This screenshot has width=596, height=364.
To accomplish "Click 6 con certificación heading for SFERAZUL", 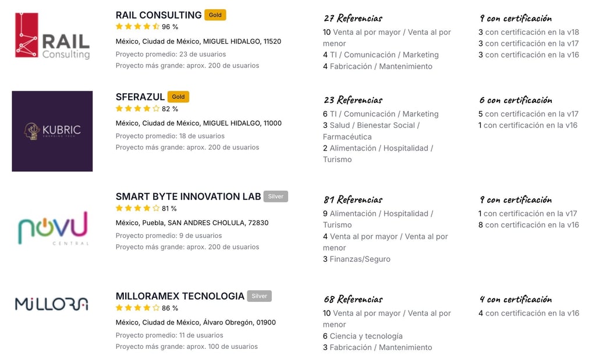I will tap(516, 100).
